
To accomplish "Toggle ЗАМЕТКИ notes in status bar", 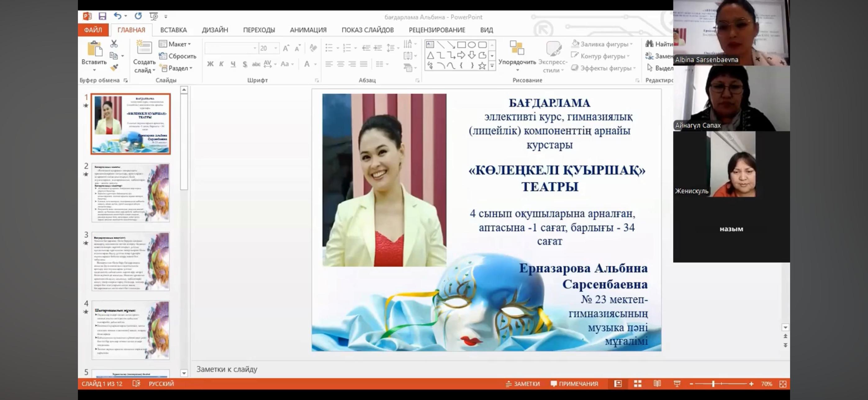I will (522, 384).
